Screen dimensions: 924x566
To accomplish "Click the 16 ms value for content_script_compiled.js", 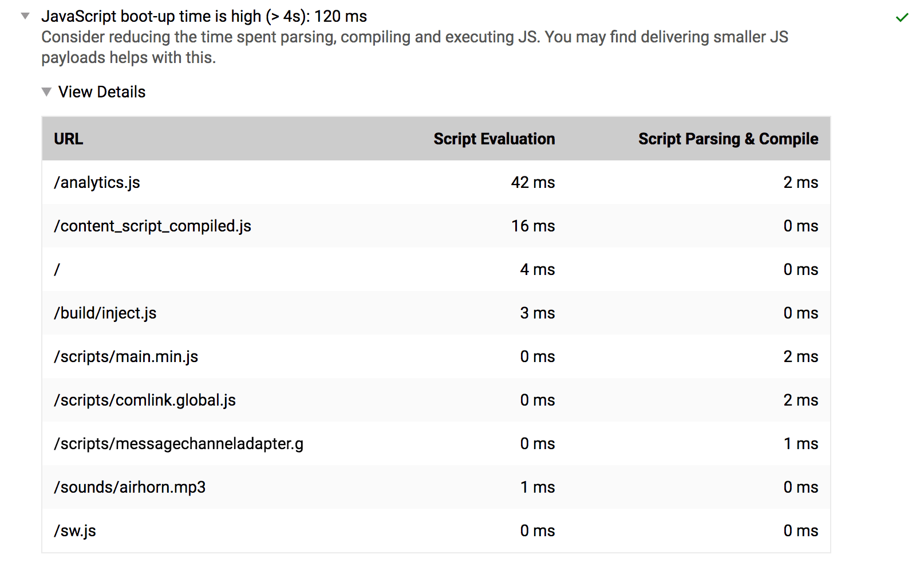I will coord(533,226).
